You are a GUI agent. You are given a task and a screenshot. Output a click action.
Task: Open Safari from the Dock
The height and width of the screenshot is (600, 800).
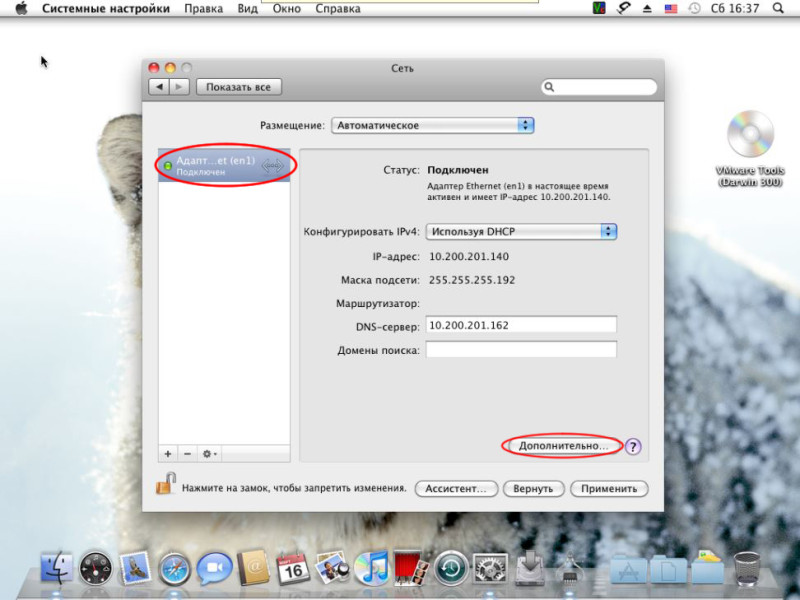[174, 568]
